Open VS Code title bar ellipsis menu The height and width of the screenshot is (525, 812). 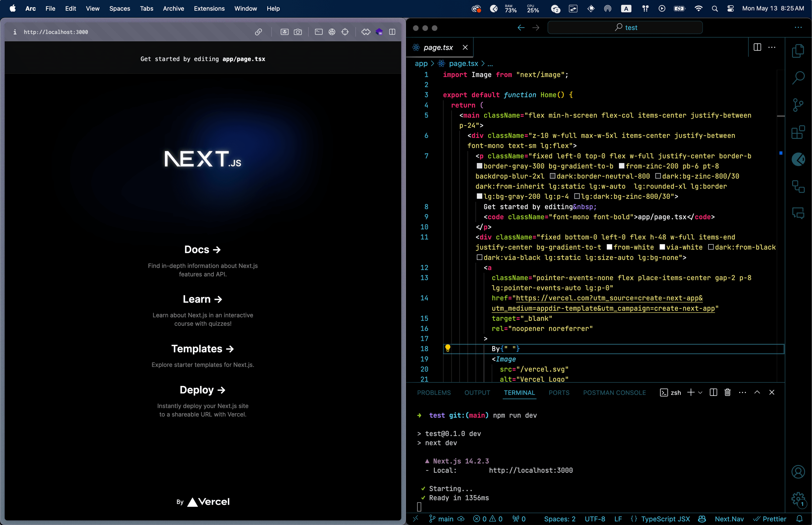click(798, 28)
